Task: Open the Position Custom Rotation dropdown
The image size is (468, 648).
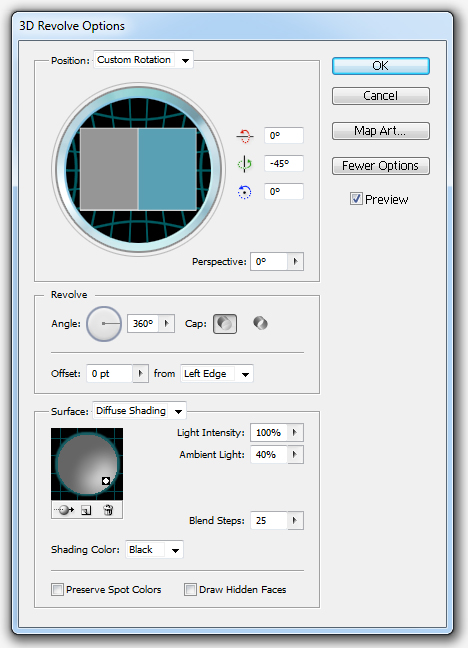Action: pyautogui.click(x=143, y=60)
